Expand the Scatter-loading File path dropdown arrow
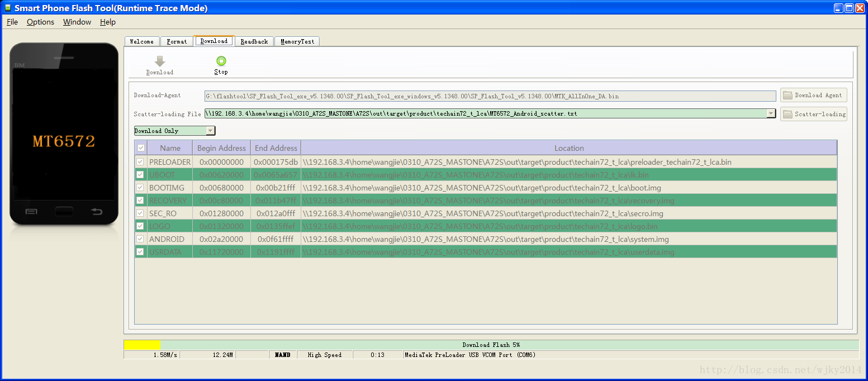 pos(771,113)
